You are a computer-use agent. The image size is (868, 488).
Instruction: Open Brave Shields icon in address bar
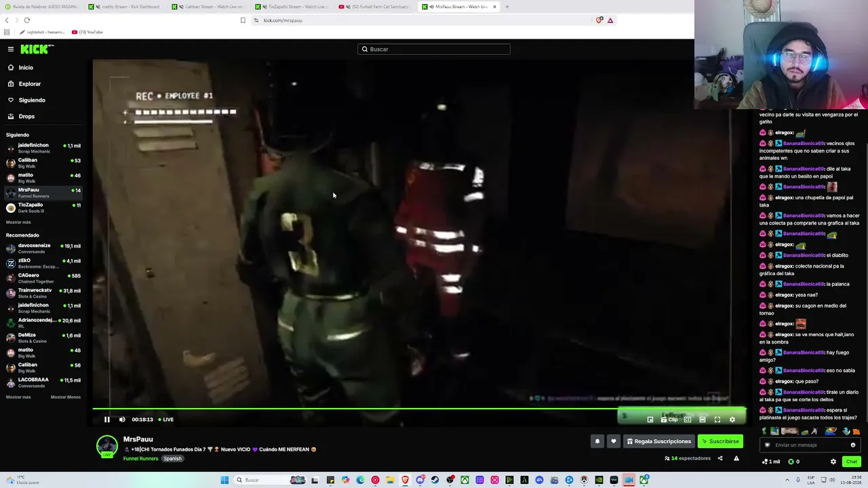tap(599, 20)
